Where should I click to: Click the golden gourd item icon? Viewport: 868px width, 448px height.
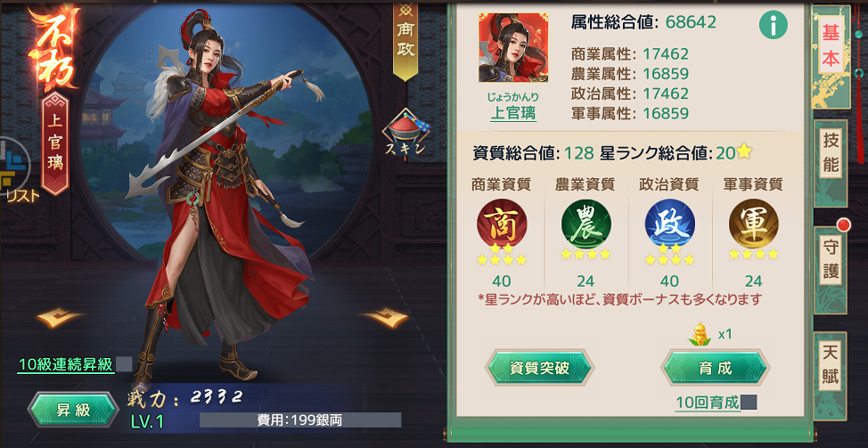tap(700, 335)
